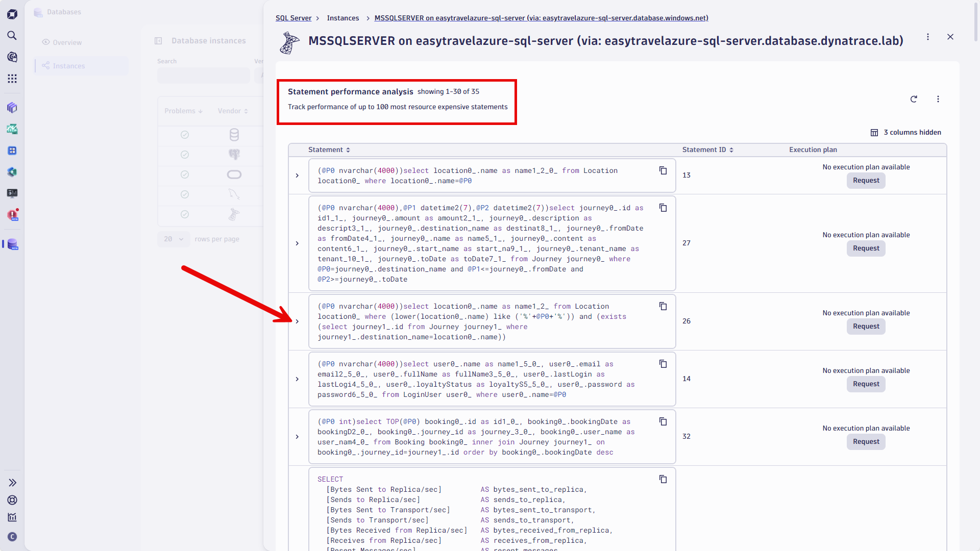Viewport: 980px width, 551px height.
Task: Expand the statement with ID 26
Action: tap(297, 321)
